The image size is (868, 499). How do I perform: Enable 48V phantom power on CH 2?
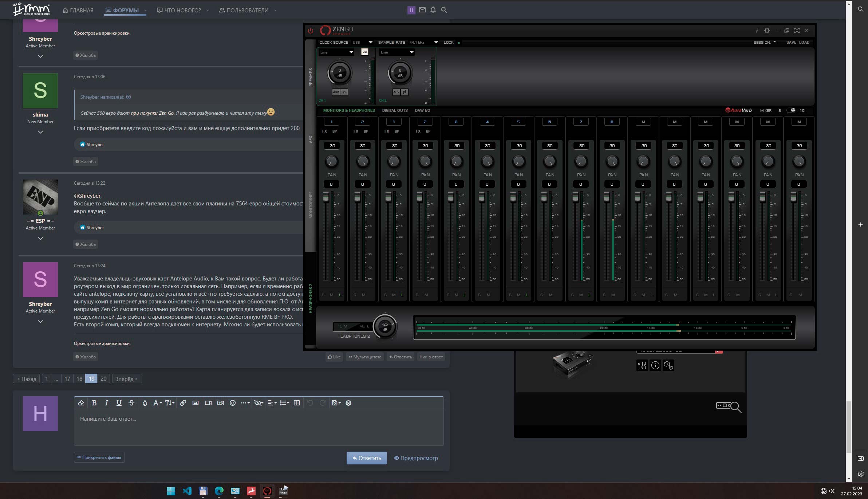(x=396, y=92)
